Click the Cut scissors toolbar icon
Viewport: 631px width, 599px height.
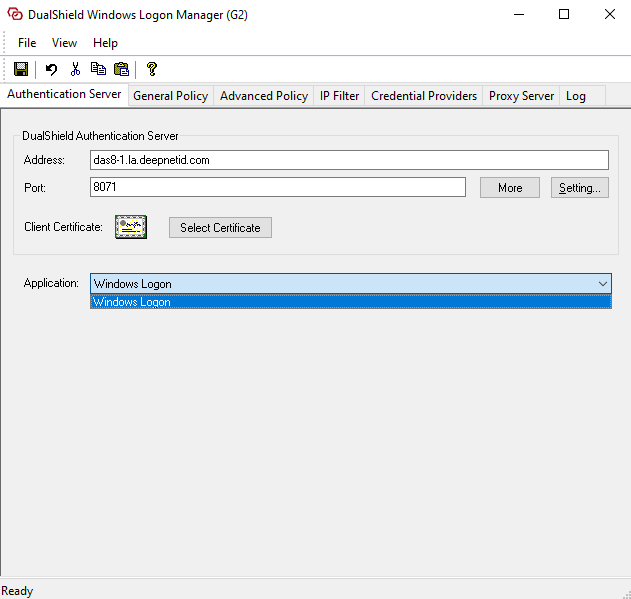tap(75, 69)
